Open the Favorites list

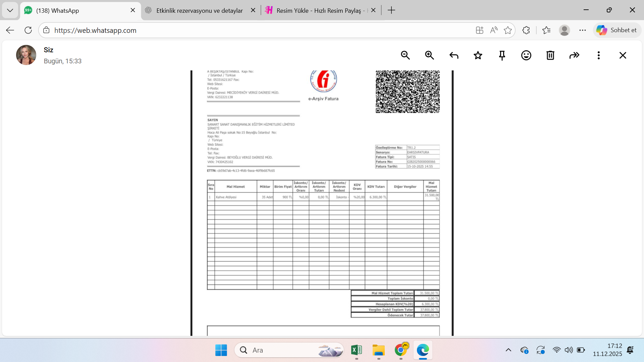point(546,30)
